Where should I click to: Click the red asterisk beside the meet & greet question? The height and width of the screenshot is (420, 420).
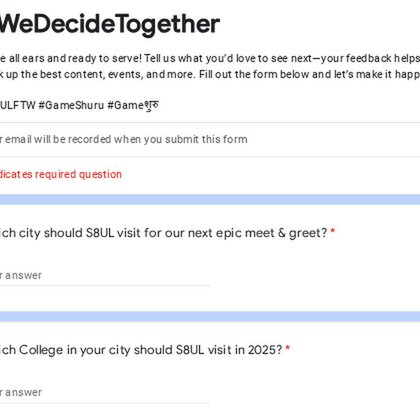pyautogui.click(x=332, y=231)
